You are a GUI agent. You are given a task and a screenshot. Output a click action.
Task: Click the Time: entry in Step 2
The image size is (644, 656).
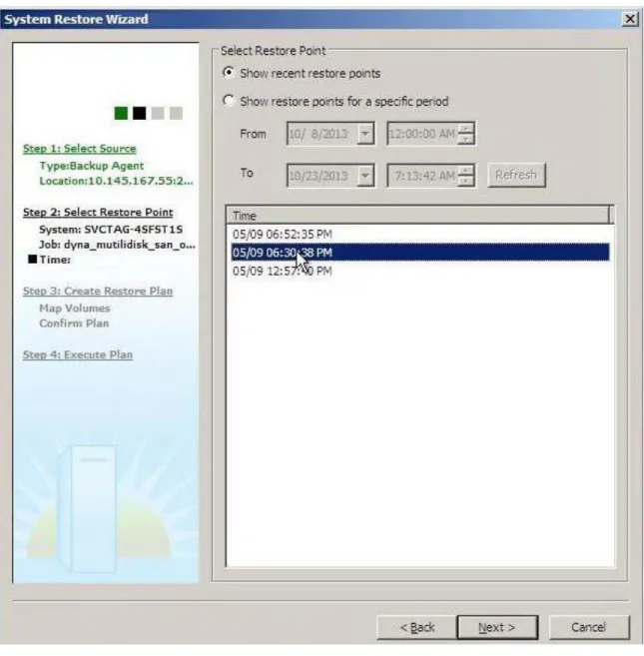click(55, 260)
